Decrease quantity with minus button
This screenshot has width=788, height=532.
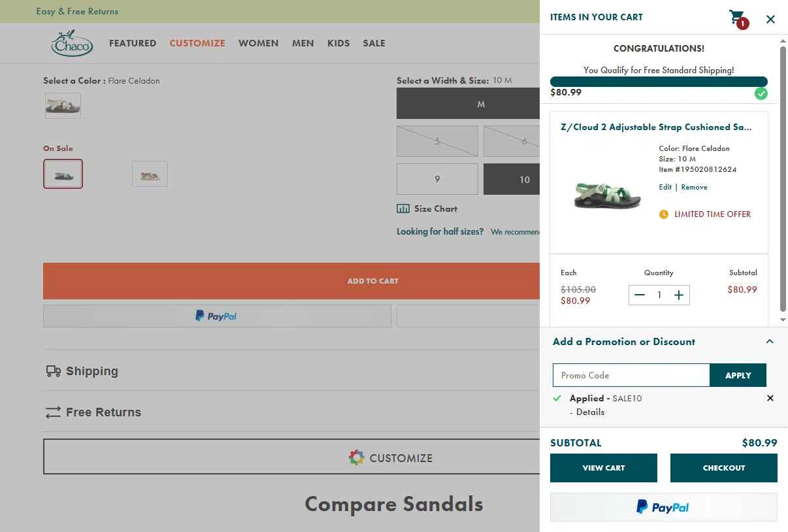(640, 295)
